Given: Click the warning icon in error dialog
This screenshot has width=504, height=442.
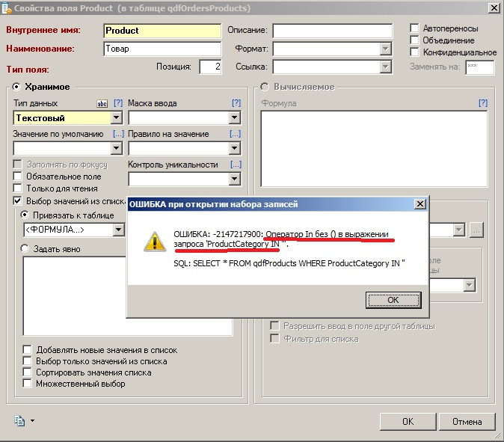Looking at the screenshot, I should 154,240.
